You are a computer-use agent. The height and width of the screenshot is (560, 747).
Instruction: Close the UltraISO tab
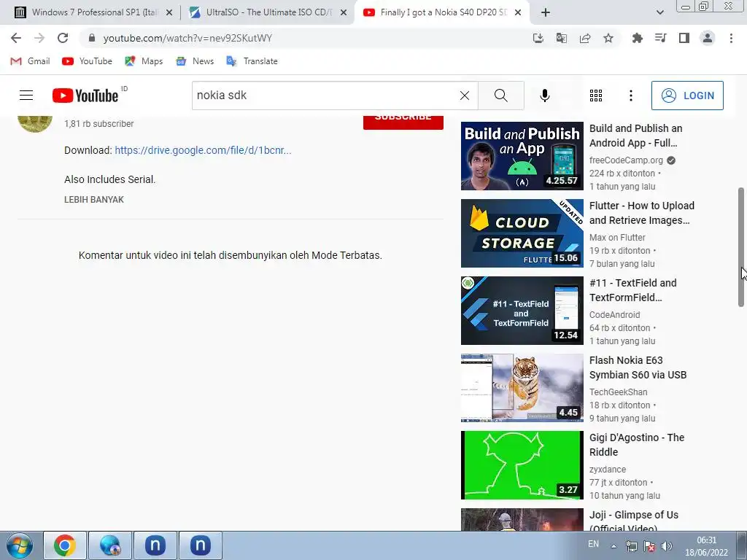(x=343, y=12)
